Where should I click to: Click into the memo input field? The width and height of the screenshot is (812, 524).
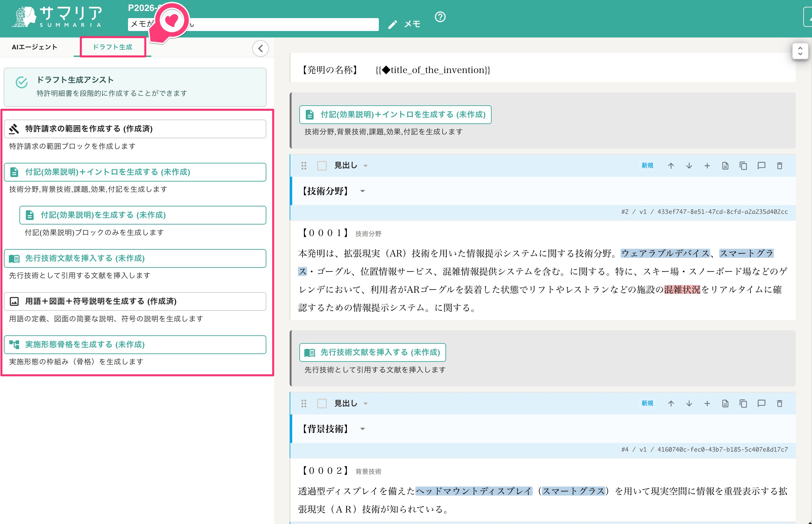pyautogui.click(x=253, y=25)
